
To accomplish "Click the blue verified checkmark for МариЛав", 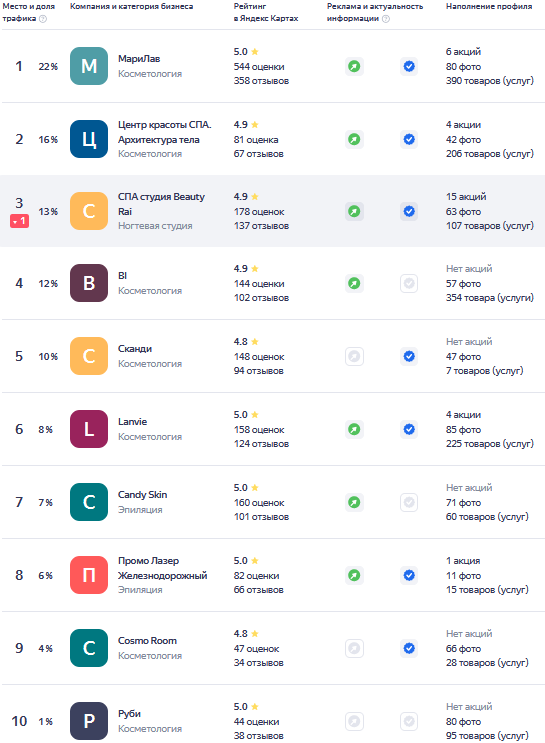I will (409, 66).
